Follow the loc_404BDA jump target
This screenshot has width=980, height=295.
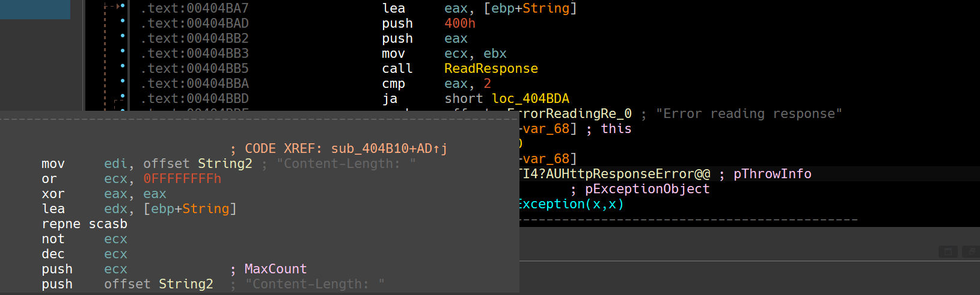(530, 99)
